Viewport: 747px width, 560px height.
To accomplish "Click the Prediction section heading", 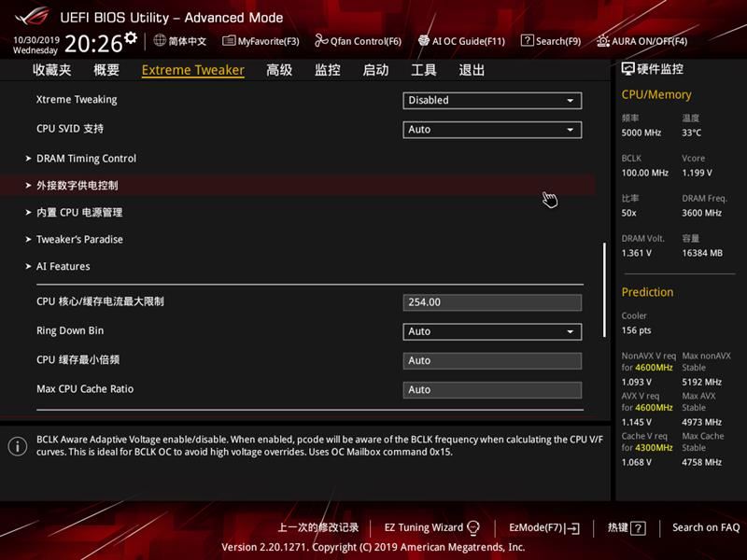I will [x=647, y=292].
